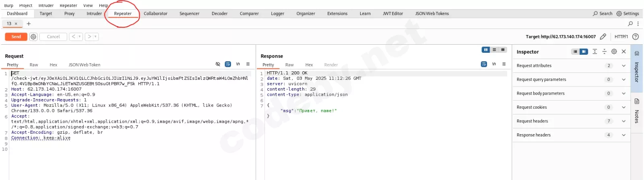Screen dimensions: 644x180
Task: Toggle request line wrap button
Action: (228, 64)
